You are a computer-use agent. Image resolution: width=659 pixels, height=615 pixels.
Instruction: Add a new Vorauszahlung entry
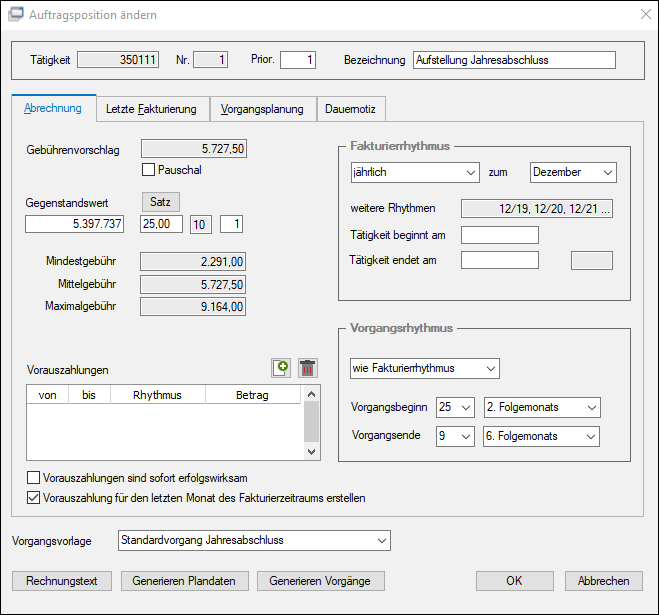pos(281,368)
